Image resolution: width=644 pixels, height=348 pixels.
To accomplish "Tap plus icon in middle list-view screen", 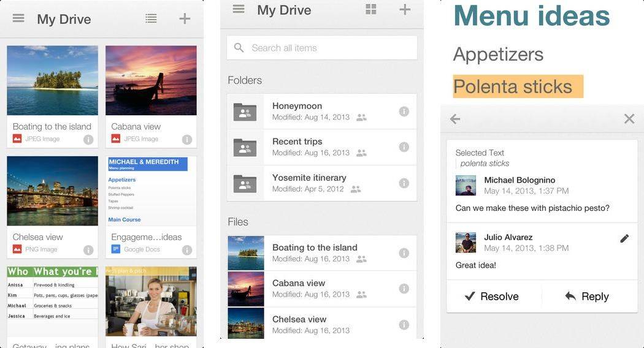I will (x=405, y=9).
